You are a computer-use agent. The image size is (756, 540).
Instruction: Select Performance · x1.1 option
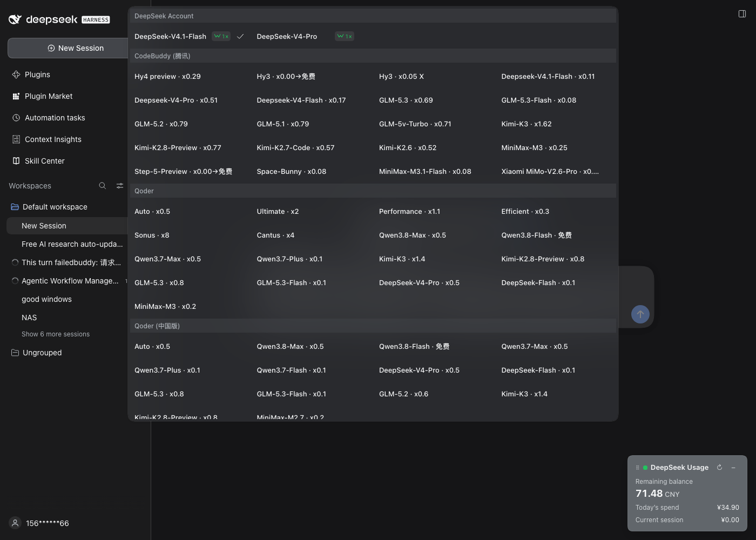coord(410,212)
